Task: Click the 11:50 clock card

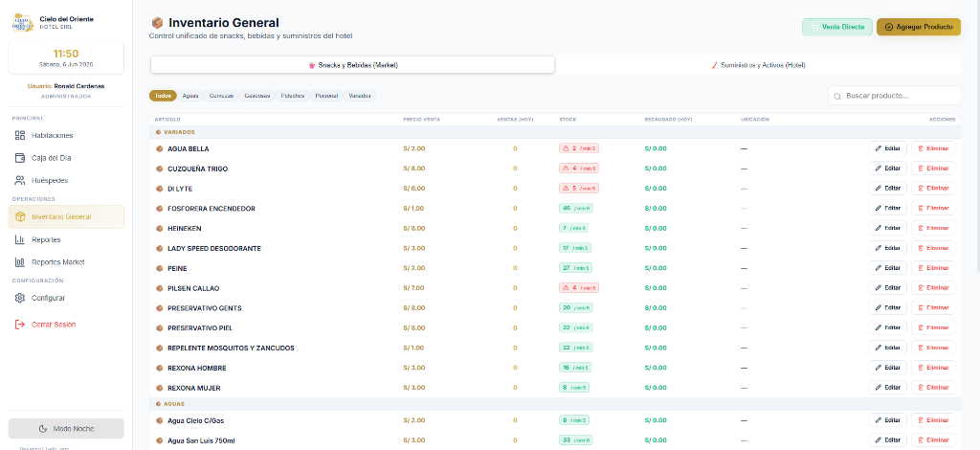Action: tap(66, 57)
